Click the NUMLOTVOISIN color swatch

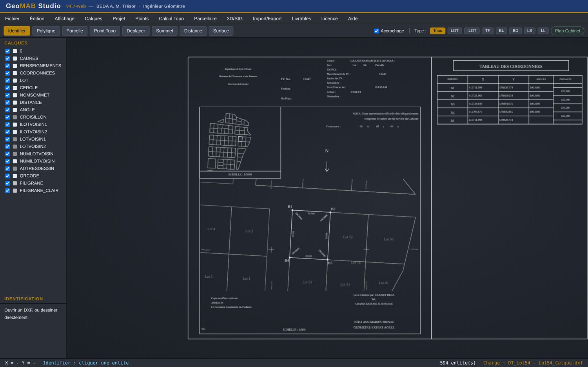coord(15,154)
